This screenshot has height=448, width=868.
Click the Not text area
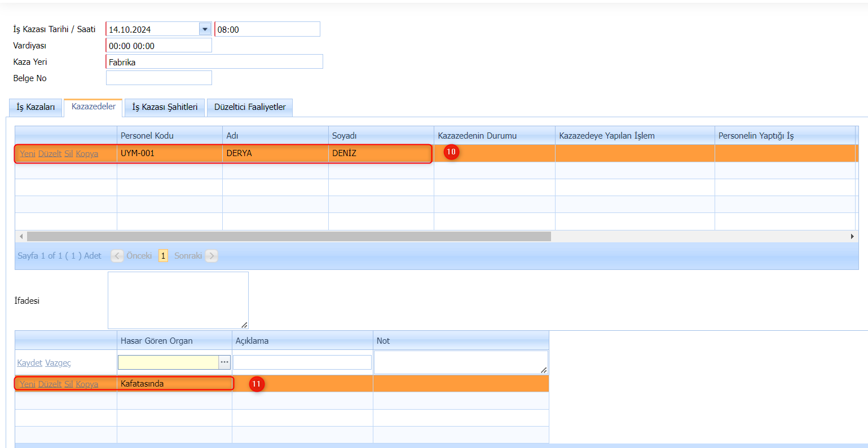tap(461, 362)
